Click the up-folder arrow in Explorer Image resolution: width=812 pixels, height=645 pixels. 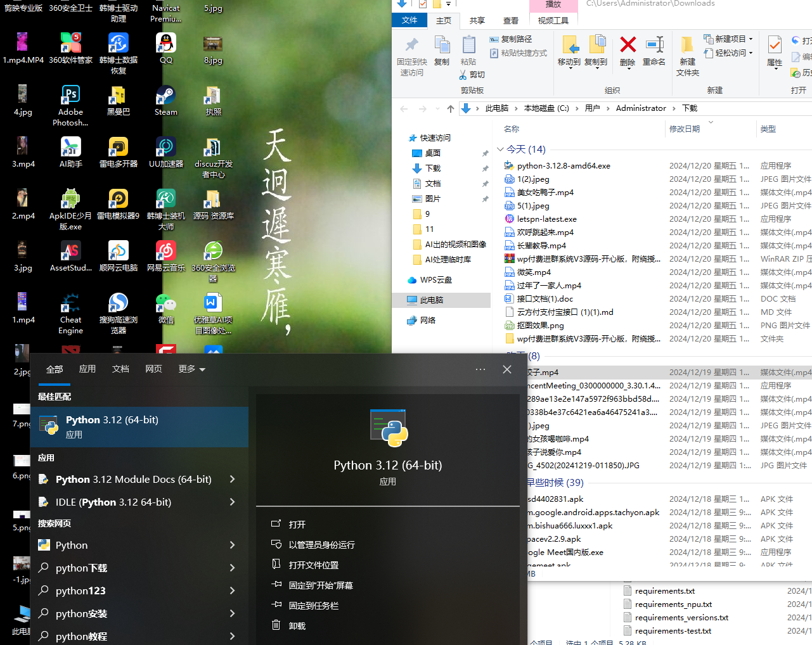pos(451,108)
